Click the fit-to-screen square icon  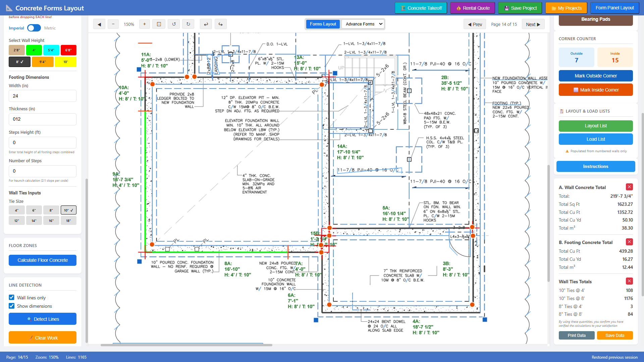coord(159,24)
